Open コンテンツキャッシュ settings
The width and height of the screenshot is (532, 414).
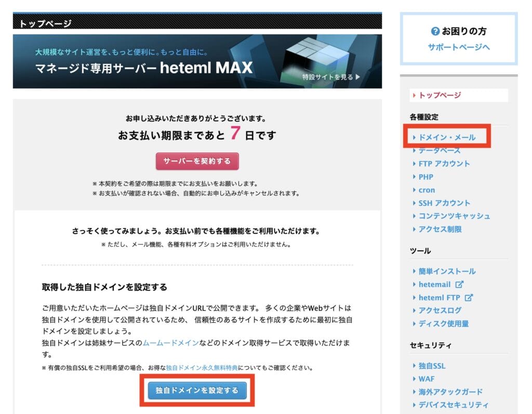454,216
